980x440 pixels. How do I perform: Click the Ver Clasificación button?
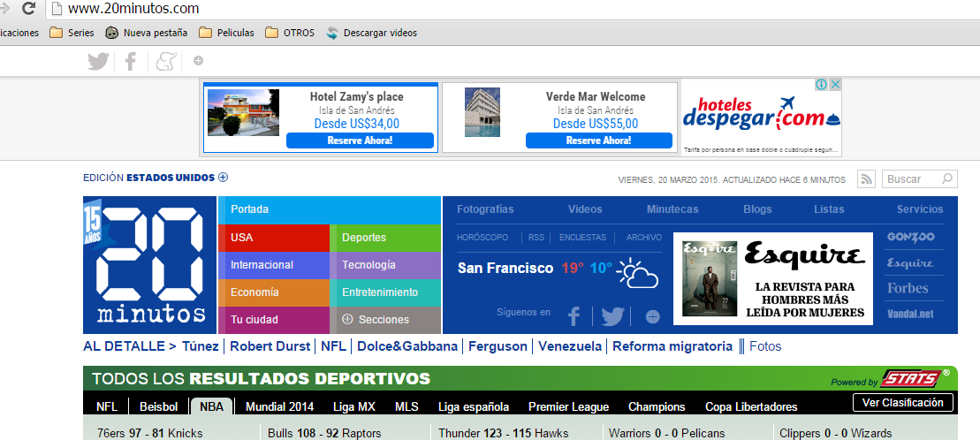(903, 403)
